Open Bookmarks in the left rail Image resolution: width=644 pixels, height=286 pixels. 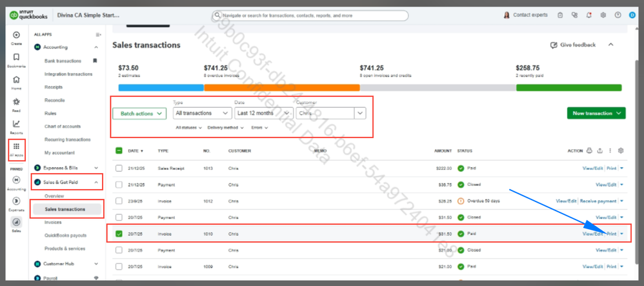pyautogui.click(x=16, y=57)
